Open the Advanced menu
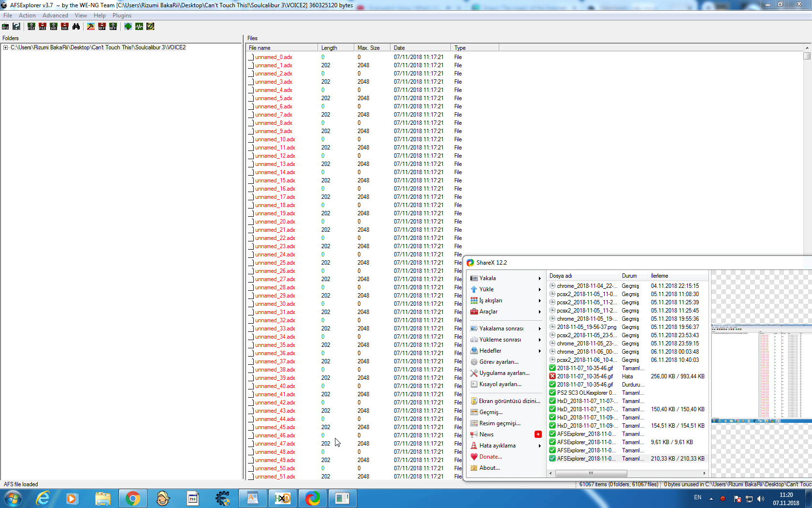 point(55,15)
